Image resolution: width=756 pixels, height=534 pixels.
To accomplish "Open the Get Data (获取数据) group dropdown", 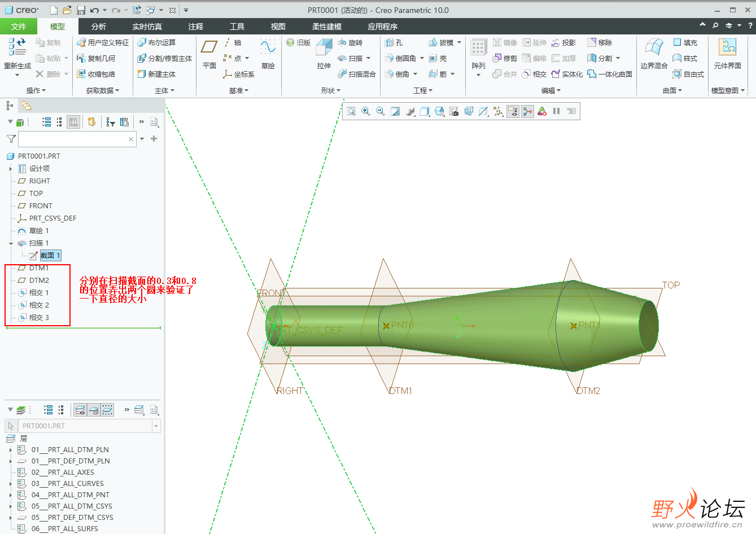I will (103, 90).
